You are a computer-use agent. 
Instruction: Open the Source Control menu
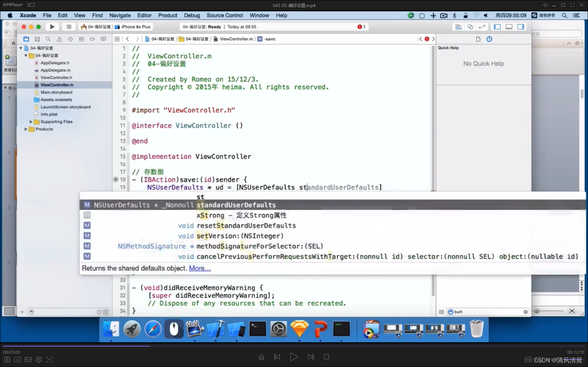pos(225,16)
